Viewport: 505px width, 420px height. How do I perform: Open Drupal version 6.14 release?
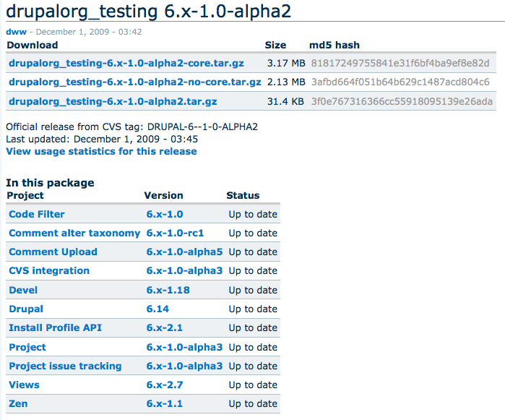(x=157, y=309)
